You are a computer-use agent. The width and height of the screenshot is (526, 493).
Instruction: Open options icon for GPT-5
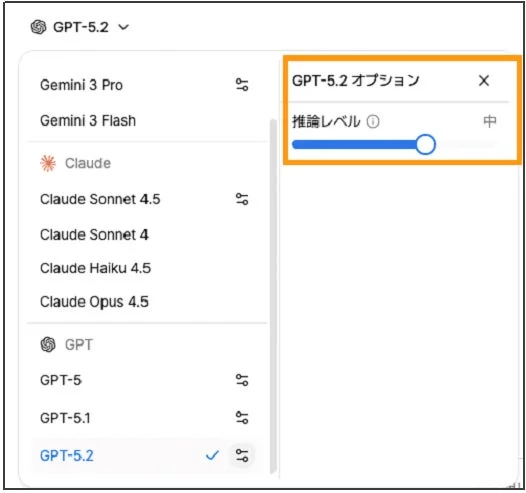[x=242, y=380]
